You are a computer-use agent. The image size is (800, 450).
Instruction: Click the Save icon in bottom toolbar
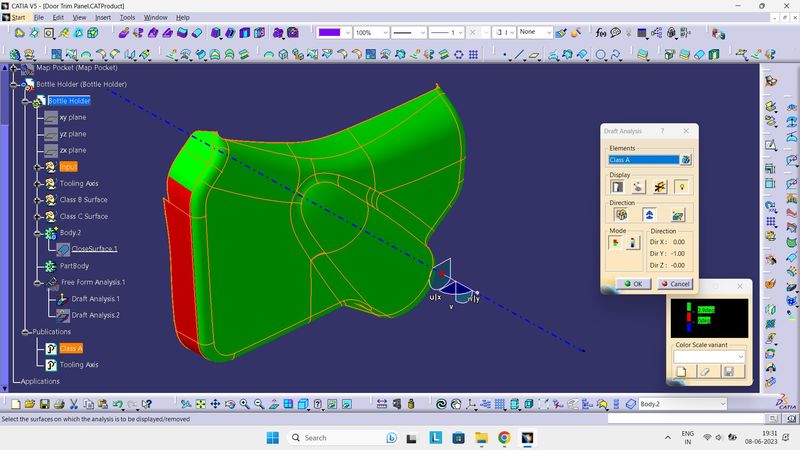coord(45,404)
